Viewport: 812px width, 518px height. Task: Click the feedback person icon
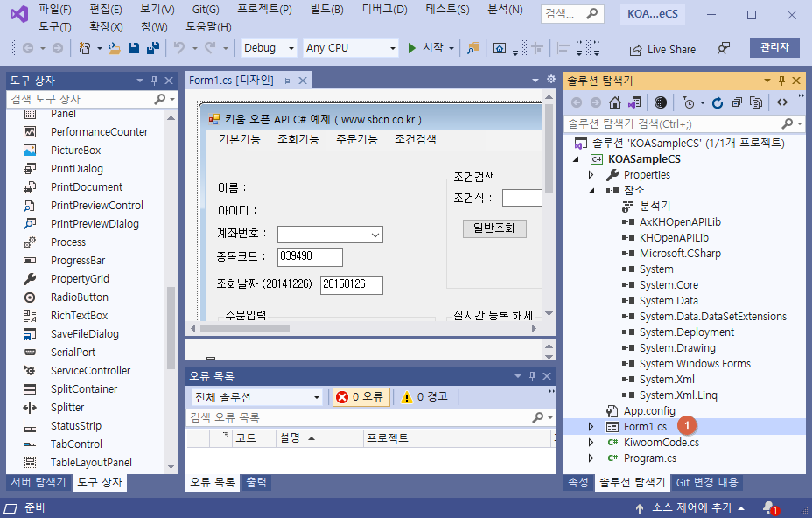[724, 49]
